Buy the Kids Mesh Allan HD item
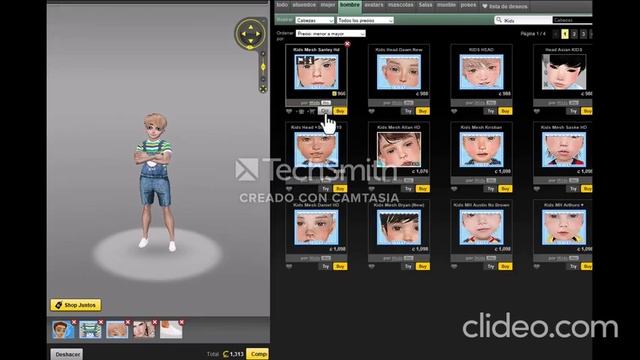Screen dimensions: 640x360 tap(422, 189)
